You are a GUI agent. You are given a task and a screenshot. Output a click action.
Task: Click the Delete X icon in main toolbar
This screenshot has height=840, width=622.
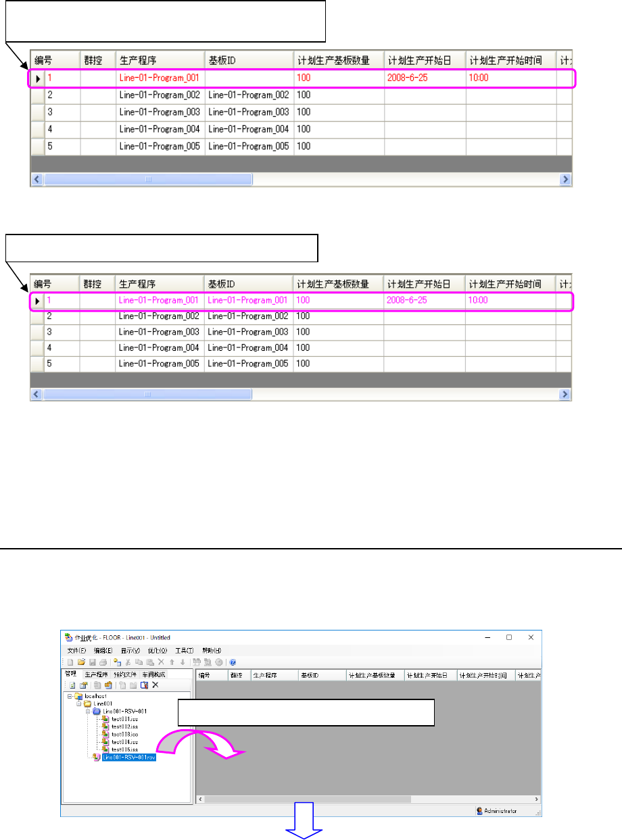[x=161, y=662]
